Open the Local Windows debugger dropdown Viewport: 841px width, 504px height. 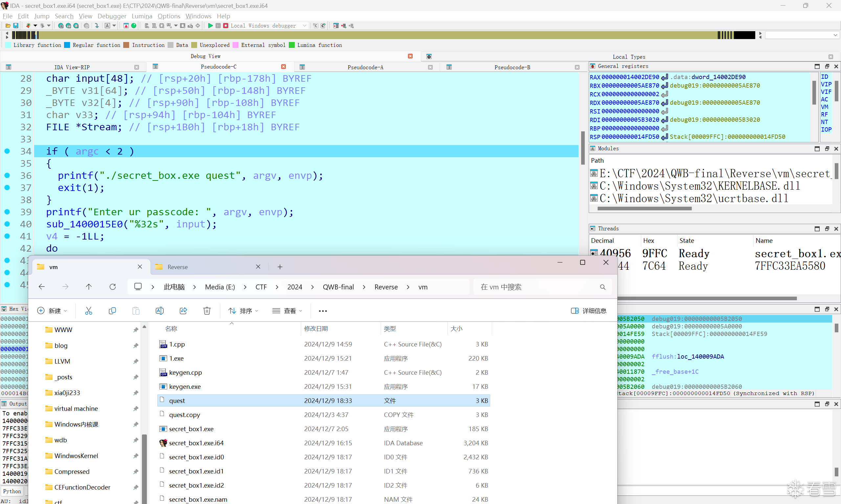pos(305,26)
